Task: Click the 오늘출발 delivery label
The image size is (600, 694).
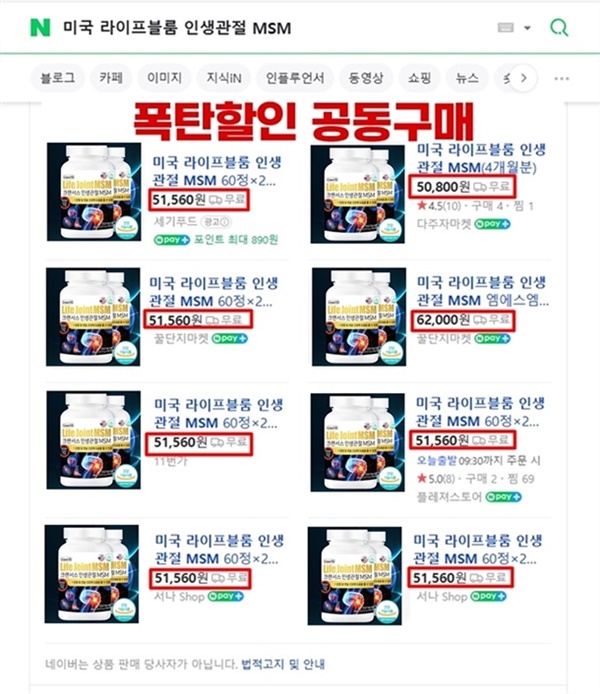Action: click(x=436, y=461)
